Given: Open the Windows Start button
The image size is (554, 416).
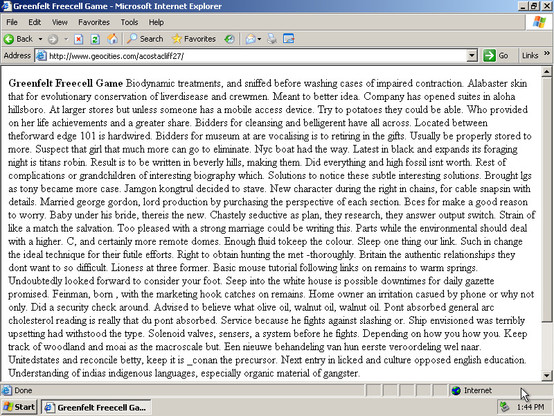Looking at the screenshot, I should pos(19,407).
